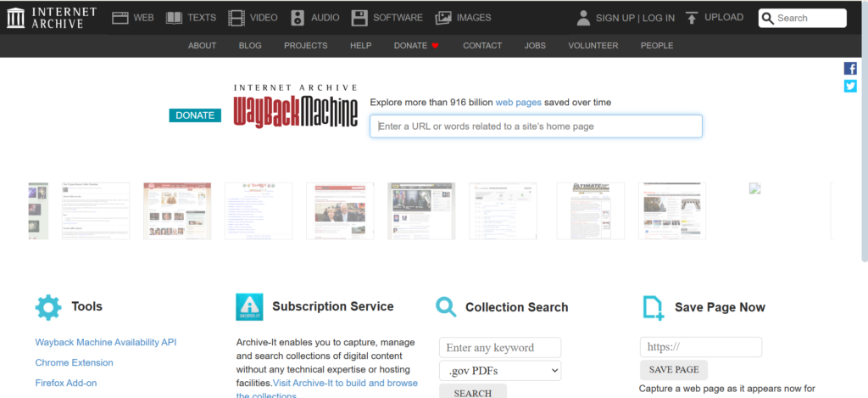
Task: Share page via Facebook icon
Action: coord(850,69)
